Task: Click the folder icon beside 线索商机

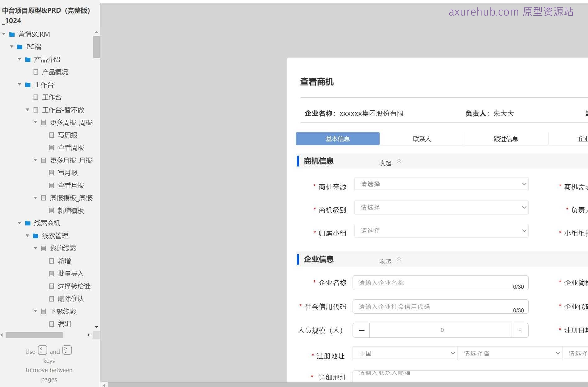Action: (27, 223)
